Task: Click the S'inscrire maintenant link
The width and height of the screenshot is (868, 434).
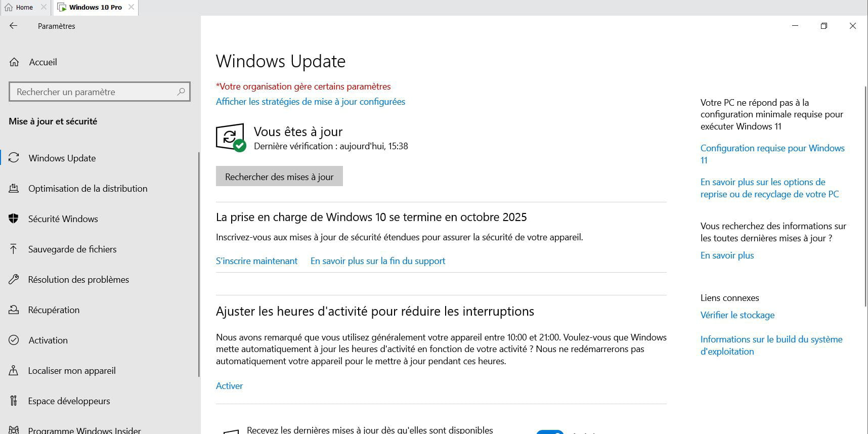Action: pos(256,261)
